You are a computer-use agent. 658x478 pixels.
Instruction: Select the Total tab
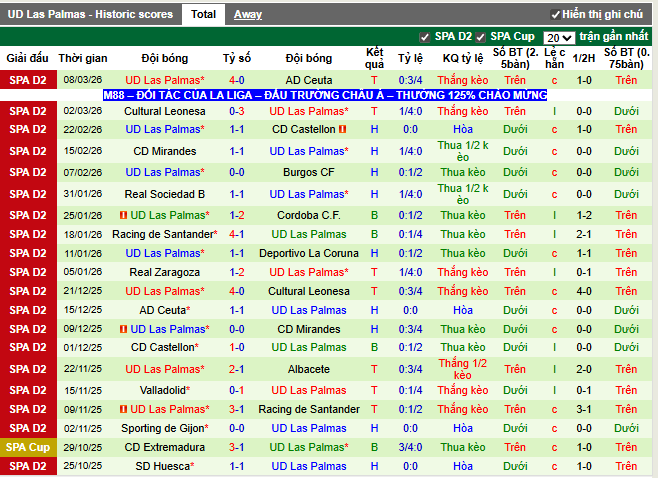pos(203,15)
